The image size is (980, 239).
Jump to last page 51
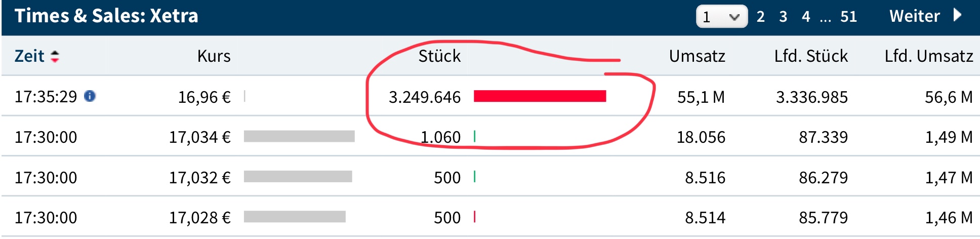coord(848,17)
